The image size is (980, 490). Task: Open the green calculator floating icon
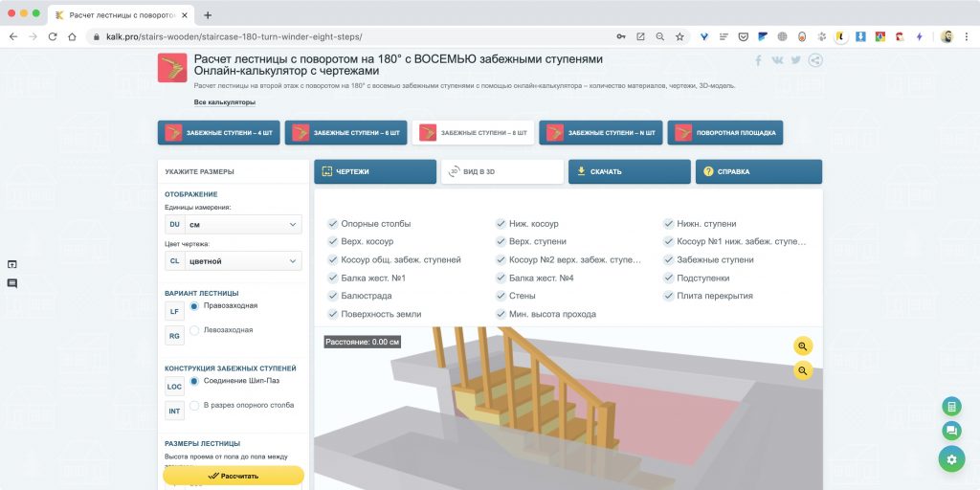[951, 407]
